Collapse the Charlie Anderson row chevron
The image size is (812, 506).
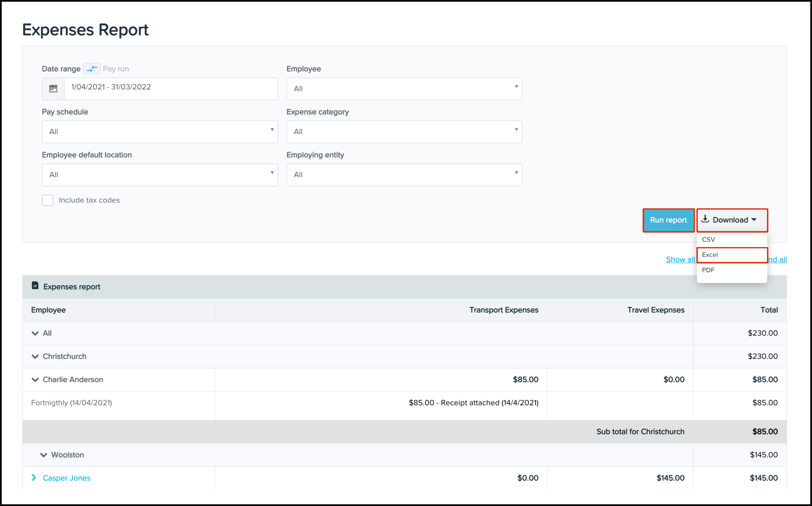(35, 379)
